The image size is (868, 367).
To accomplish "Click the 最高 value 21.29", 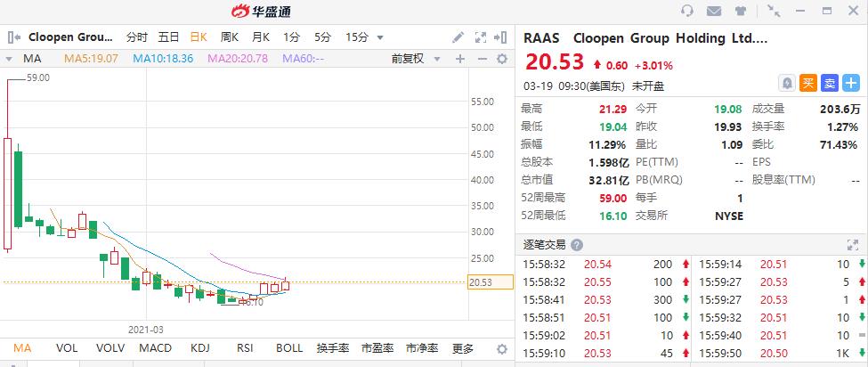I will tap(612, 110).
